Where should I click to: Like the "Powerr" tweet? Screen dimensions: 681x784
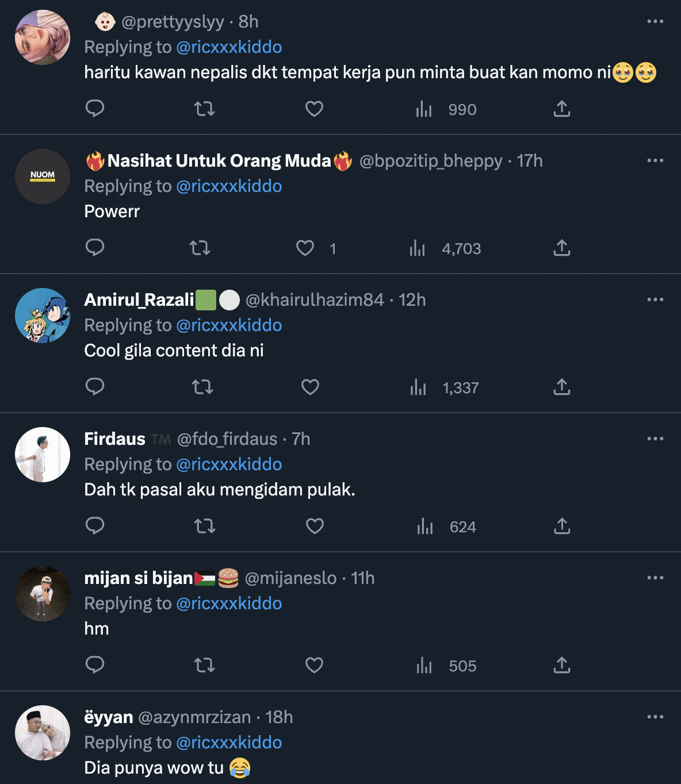(x=305, y=248)
